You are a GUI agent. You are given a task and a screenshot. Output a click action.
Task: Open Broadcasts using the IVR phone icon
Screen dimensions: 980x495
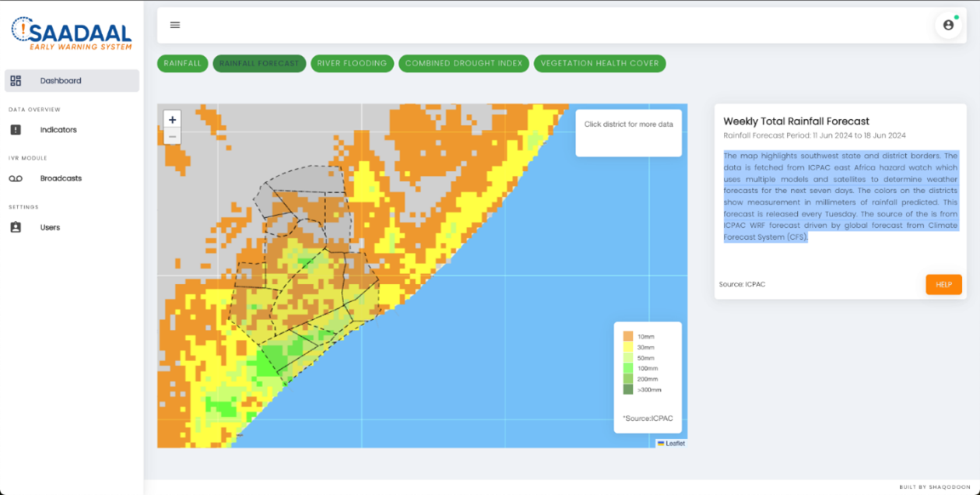tap(16, 178)
